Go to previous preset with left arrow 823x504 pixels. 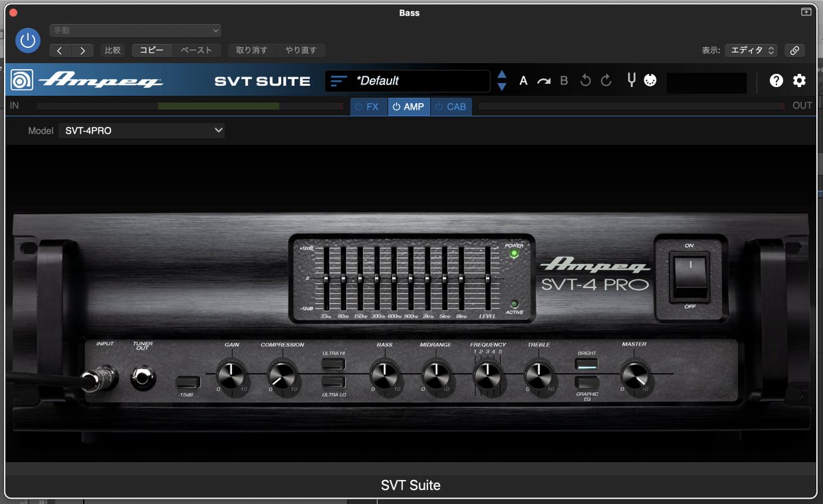coord(60,50)
